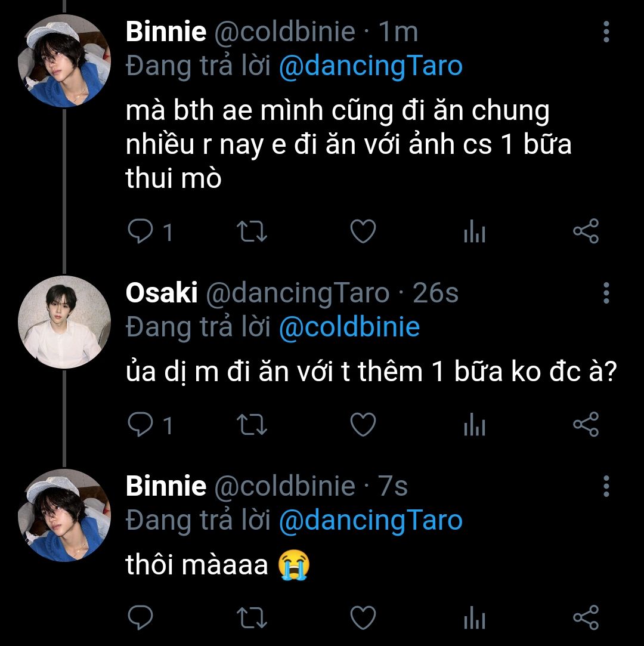Open more options on "thôi màaaa" tweet
Image resolution: width=644 pixels, height=646 pixels.
606,486
